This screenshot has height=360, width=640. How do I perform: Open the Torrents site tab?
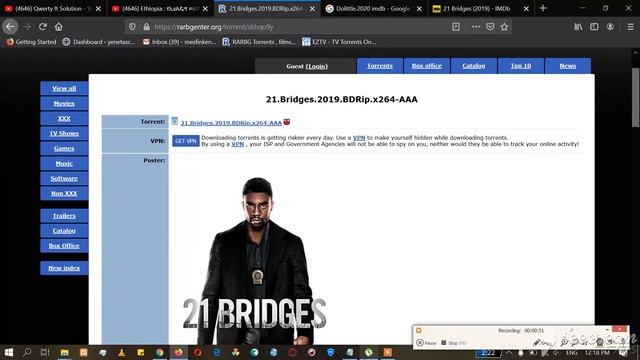coord(380,66)
